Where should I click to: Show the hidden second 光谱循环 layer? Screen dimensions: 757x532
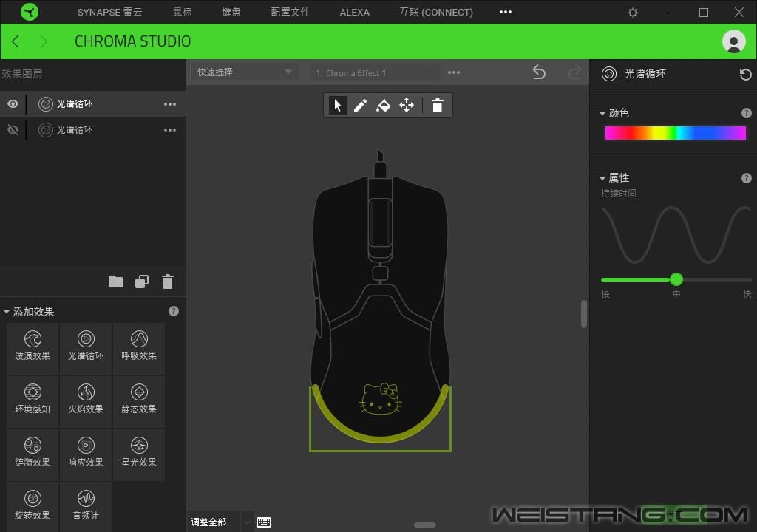[13, 130]
